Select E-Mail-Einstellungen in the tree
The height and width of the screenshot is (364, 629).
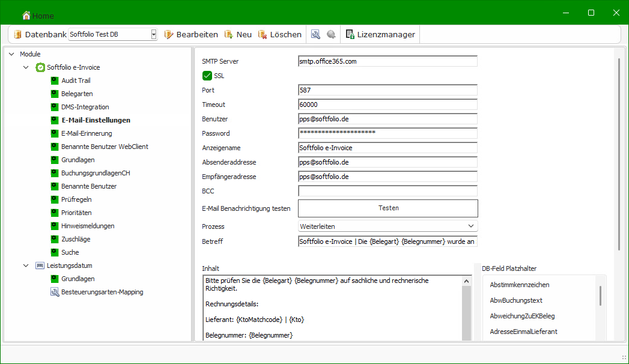[x=96, y=120]
